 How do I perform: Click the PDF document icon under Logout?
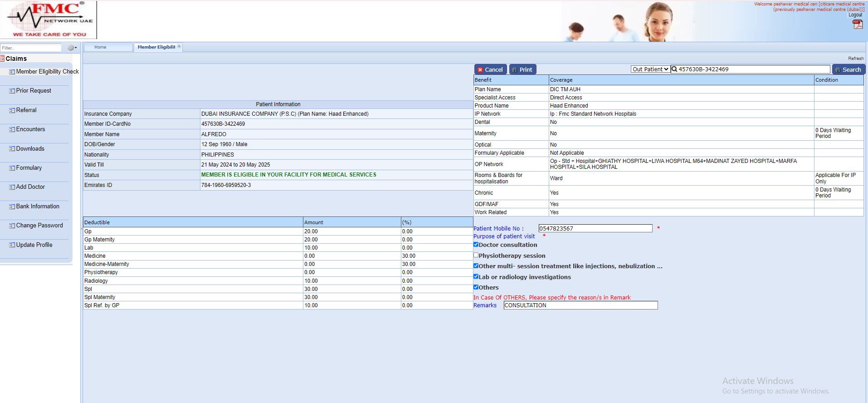click(x=857, y=24)
